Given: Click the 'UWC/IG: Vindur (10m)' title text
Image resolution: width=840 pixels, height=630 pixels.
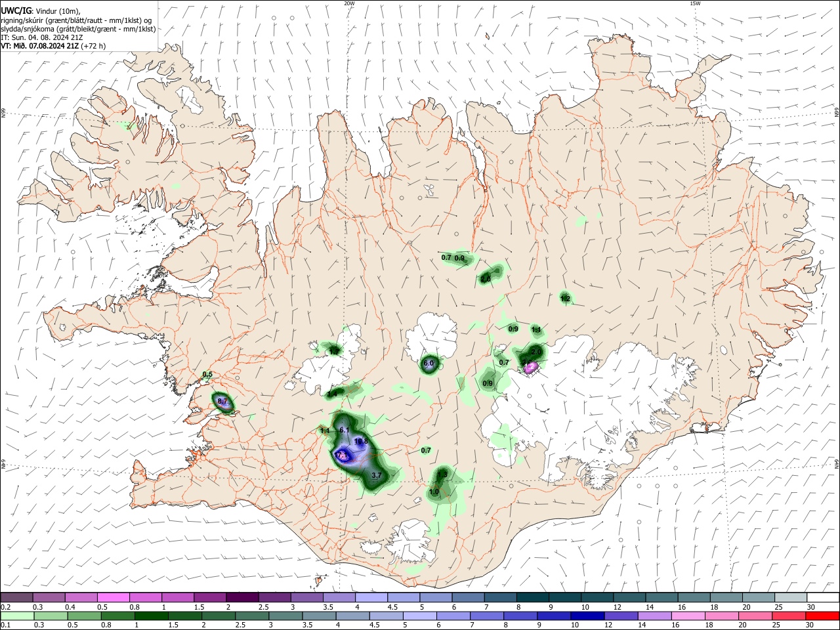Looking at the screenshot, I should (x=40, y=10).
